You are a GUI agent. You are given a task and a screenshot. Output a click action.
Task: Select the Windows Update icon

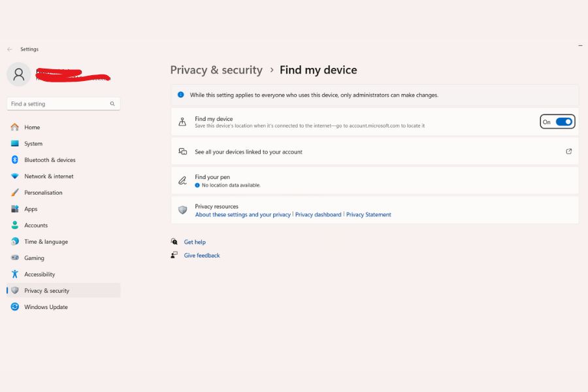coord(14,307)
